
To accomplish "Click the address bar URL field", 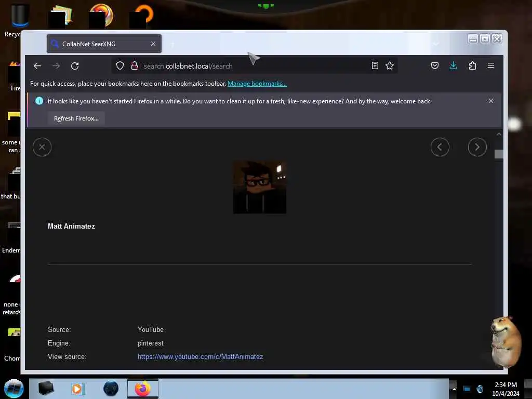I will pyautogui.click(x=255, y=66).
